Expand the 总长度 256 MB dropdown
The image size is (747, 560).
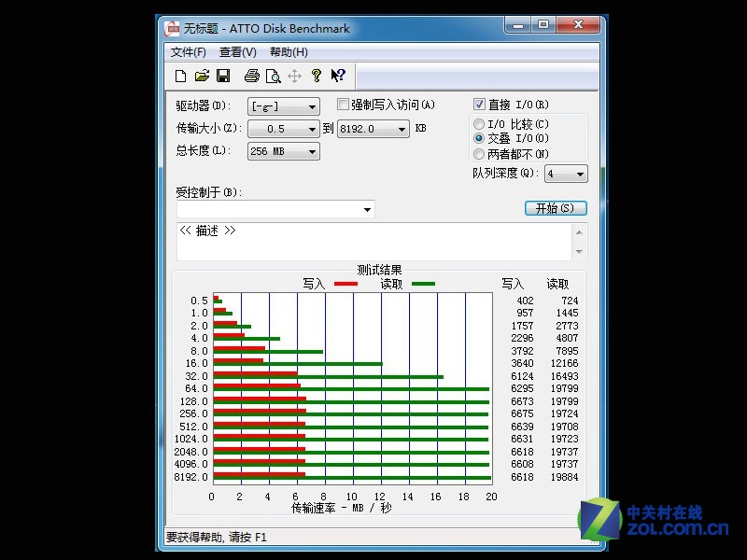[312, 151]
